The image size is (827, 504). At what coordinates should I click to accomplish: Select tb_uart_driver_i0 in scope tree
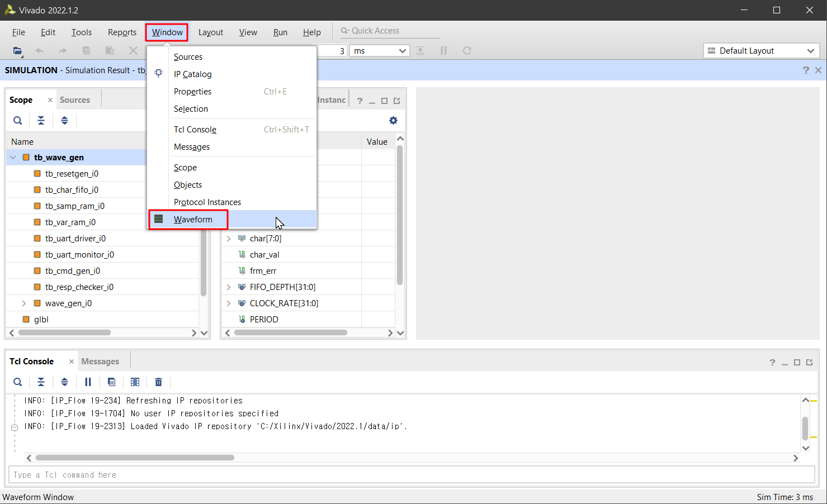[x=75, y=239]
